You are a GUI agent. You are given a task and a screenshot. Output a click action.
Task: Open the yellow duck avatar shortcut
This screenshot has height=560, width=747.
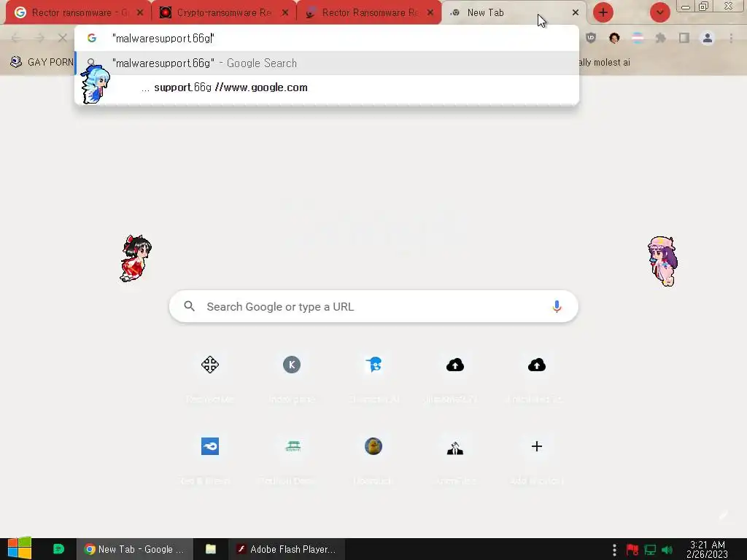point(373,446)
